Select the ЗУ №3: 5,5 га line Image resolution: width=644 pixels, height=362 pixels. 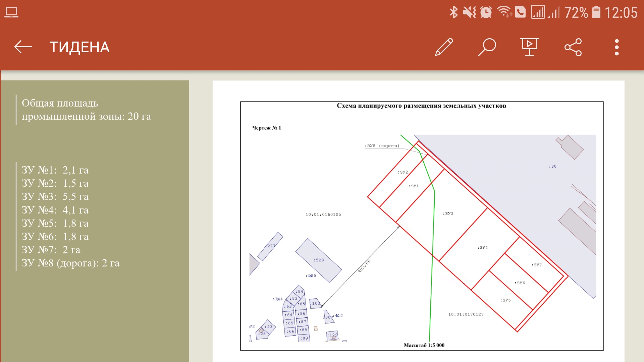pyautogui.click(x=55, y=196)
